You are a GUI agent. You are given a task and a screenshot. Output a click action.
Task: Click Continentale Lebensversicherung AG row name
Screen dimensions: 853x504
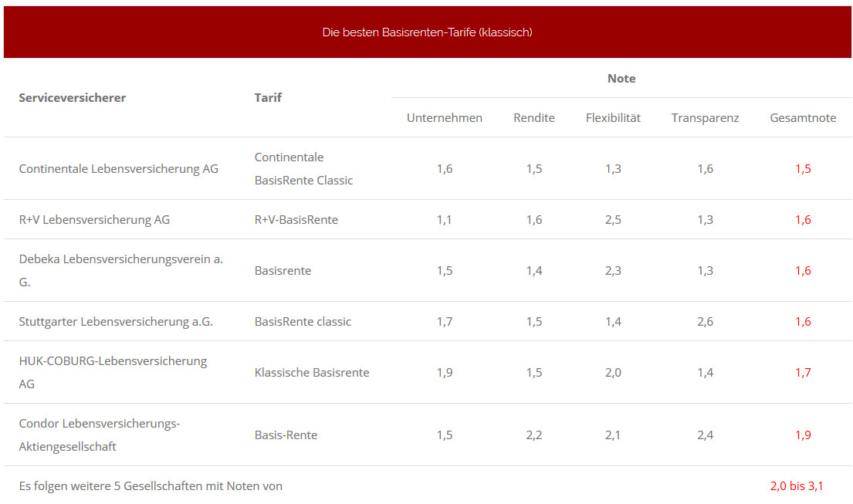click(119, 168)
